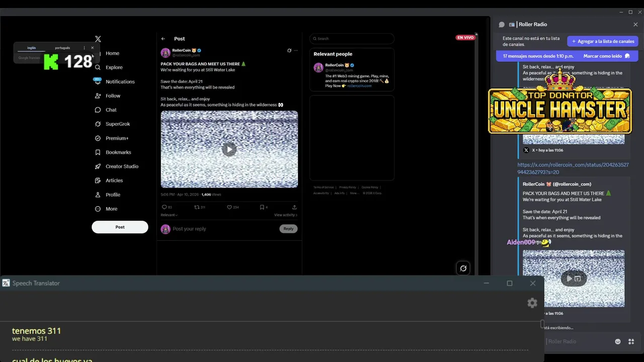This screenshot has width=644, height=362.
Task: Minimize the Speech Translator window
Action: coord(486,284)
